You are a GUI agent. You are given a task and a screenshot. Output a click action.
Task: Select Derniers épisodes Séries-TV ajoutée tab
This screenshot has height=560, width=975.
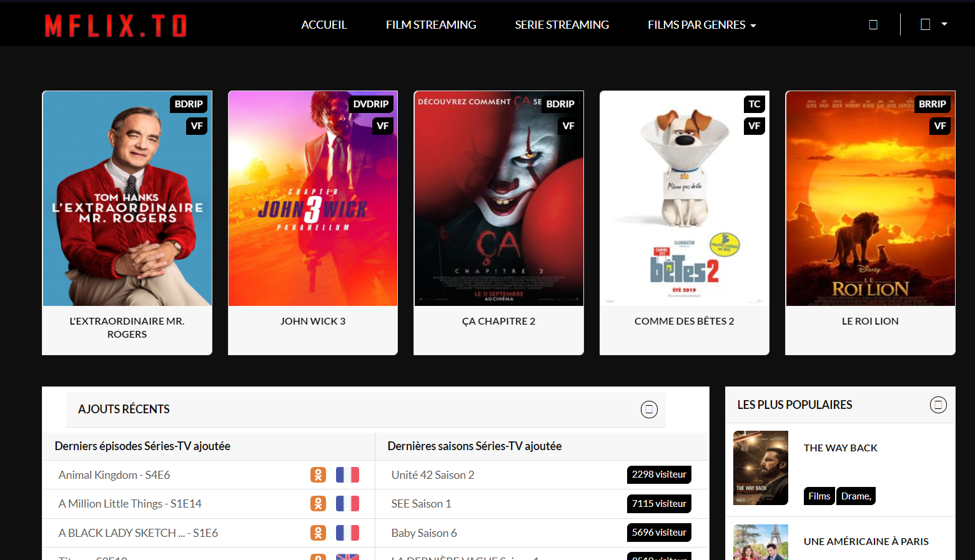click(142, 446)
